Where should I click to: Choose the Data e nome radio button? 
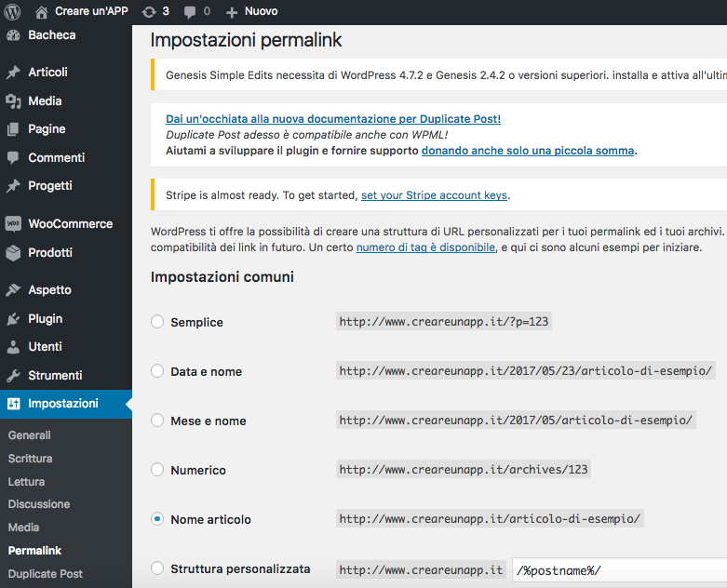tap(157, 371)
